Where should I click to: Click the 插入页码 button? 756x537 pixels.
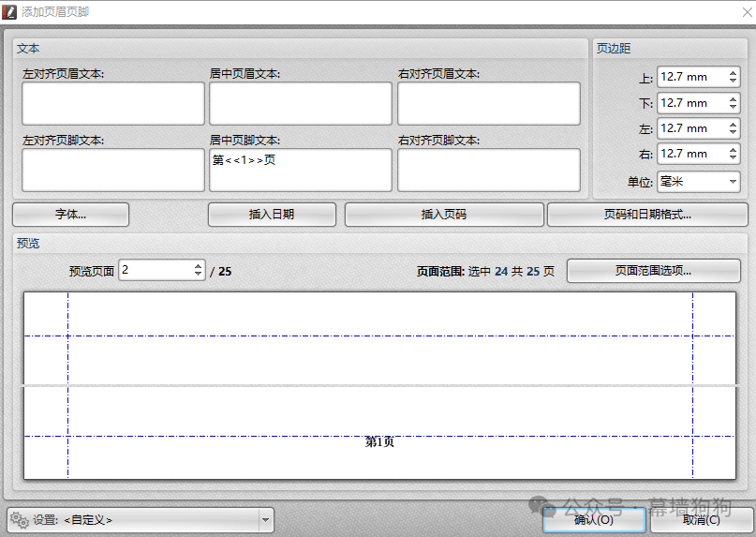point(443,215)
